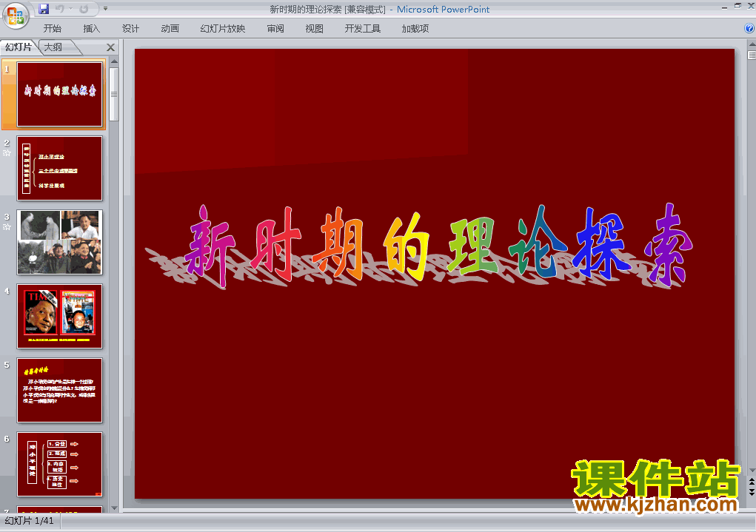Select slide 6 邓小平理论 diagram thumbnail
Viewport: 756px width, 532px height.
pyautogui.click(x=60, y=464)
